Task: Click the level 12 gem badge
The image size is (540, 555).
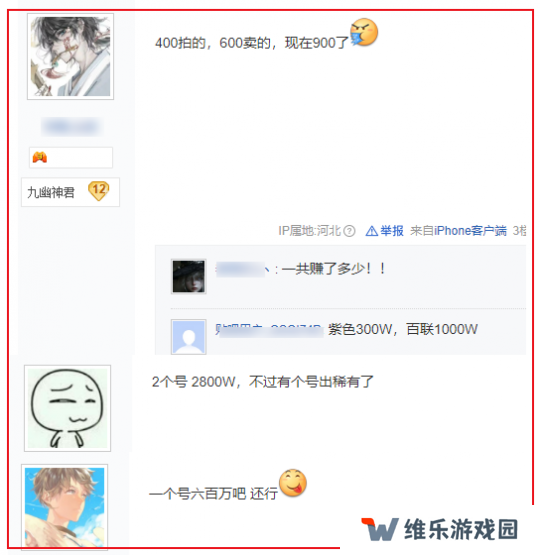Action: pyautogui.click(x=99, y=191)
